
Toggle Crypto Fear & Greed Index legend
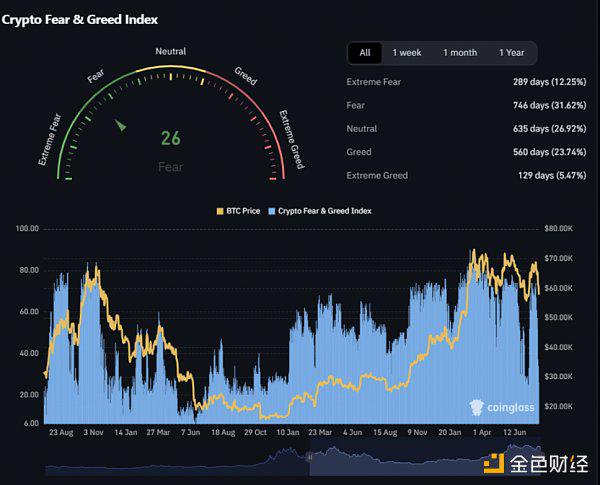point(323,212)
